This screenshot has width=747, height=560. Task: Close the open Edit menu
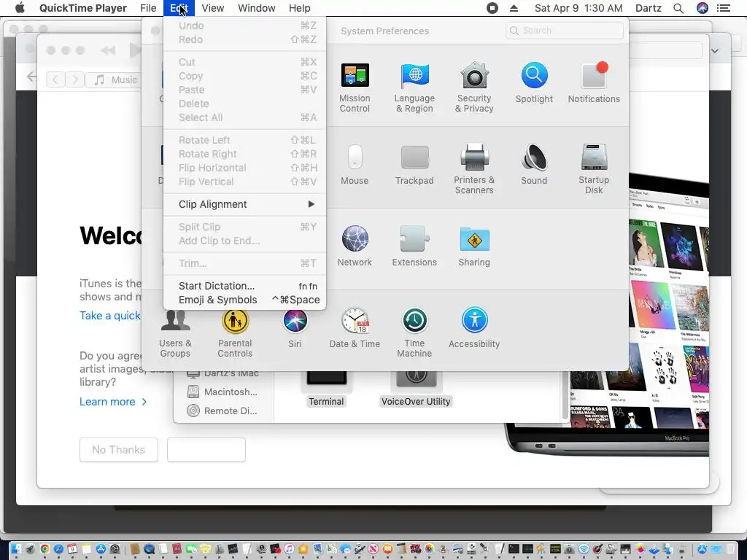pyautogui.click(x=179, y=8)
